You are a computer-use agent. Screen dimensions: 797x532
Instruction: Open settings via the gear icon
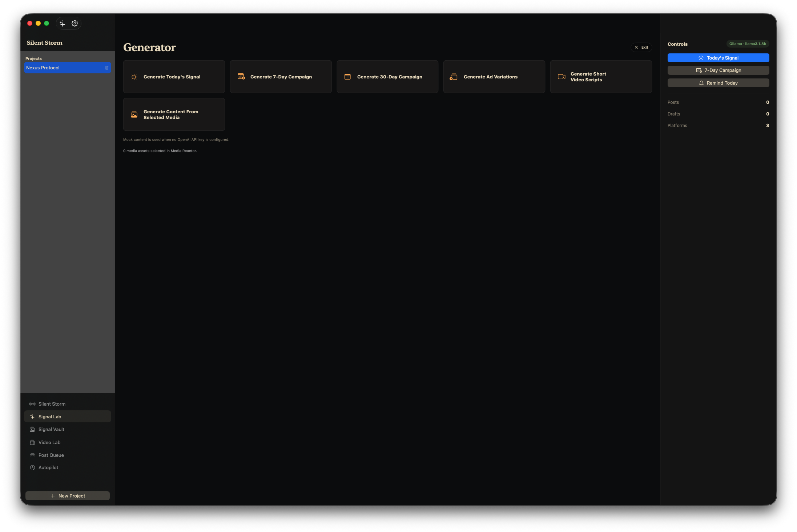(x=75, y=24)
